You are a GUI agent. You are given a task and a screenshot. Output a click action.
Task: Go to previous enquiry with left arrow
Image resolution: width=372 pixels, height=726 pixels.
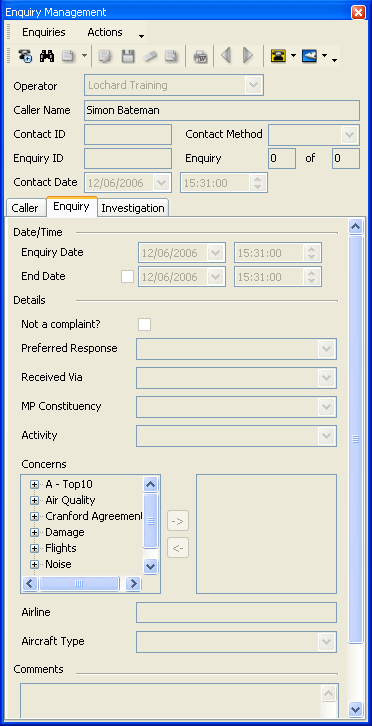pyautogui.click(x=226, y=56)
